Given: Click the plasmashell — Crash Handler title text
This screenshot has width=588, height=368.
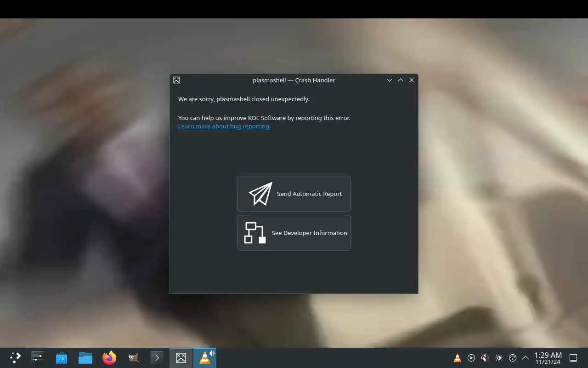Looking at the screenshot, I should (x=294, y=80).
